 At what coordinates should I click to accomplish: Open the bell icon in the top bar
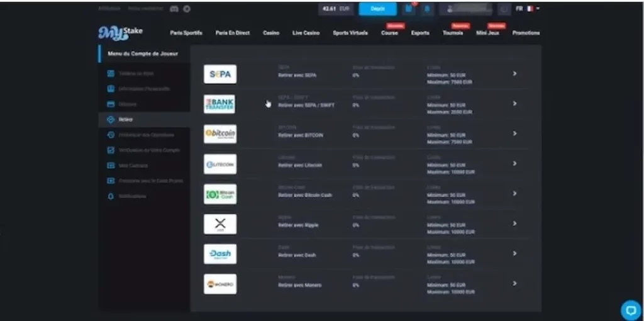click(x=427, y=9)
